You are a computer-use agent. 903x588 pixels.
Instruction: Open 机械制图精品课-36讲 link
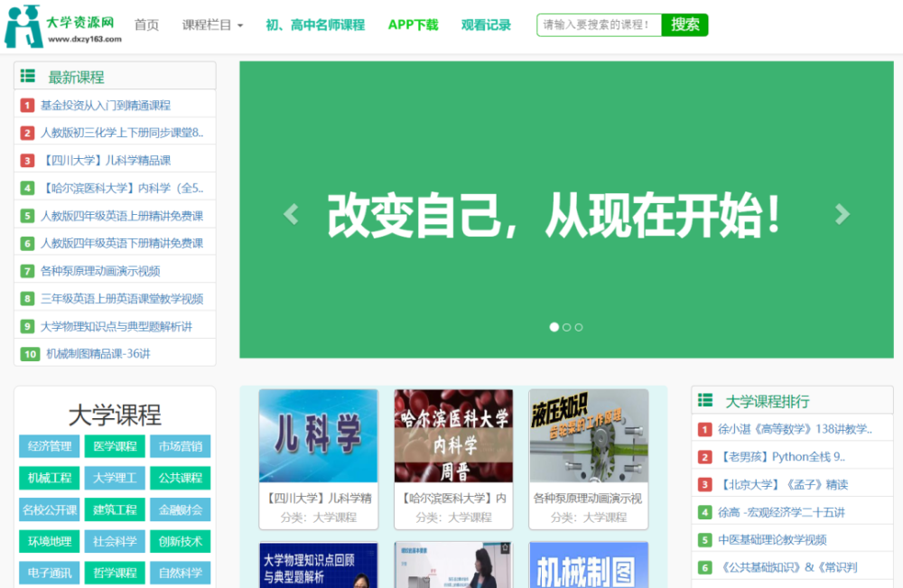click(x=98, y=353)
